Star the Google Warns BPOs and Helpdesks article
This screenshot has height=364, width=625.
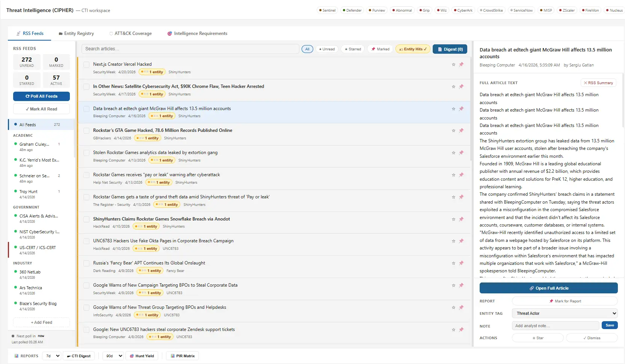453,308
